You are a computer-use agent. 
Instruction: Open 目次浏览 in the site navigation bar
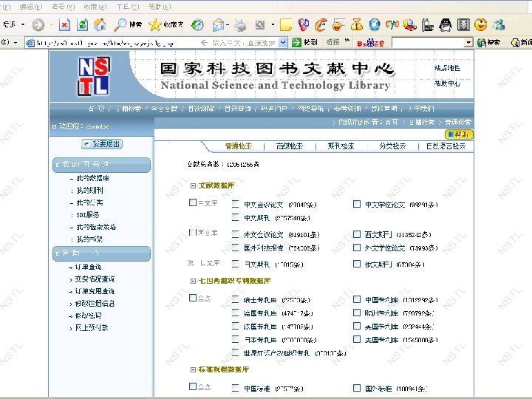(x=201, y=109)
